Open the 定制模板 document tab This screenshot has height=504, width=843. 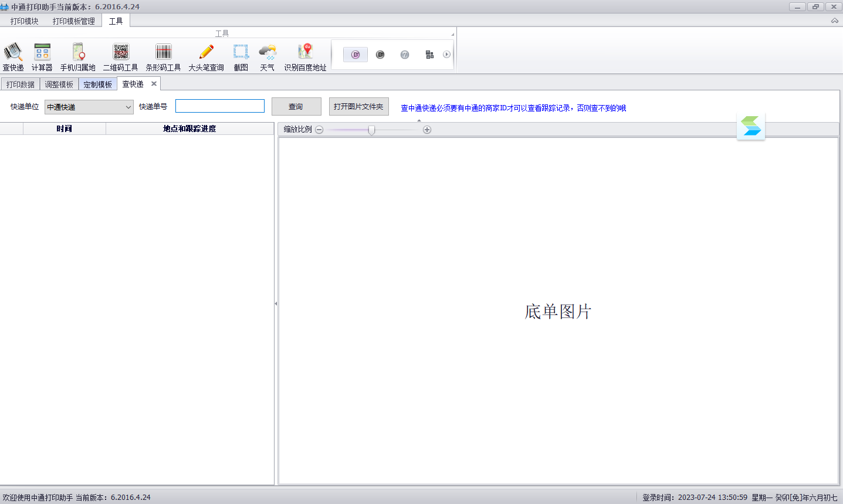point(98,84)
